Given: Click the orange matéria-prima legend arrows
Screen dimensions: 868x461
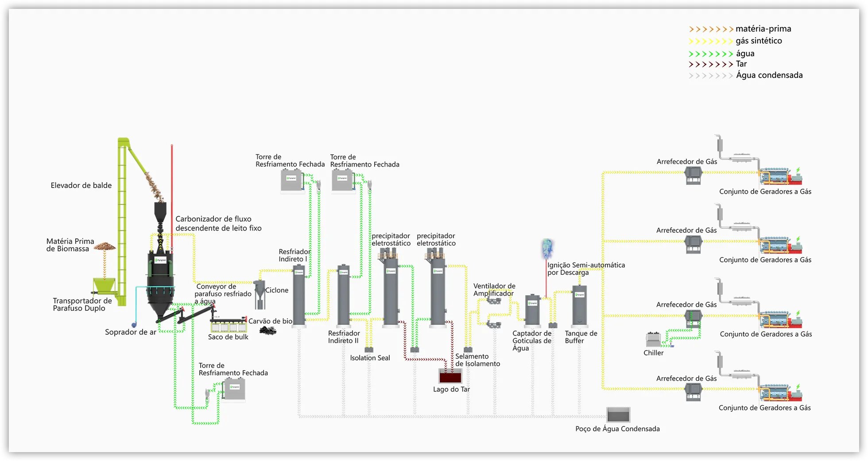Looking at the screenshot, I should point(711,29).
